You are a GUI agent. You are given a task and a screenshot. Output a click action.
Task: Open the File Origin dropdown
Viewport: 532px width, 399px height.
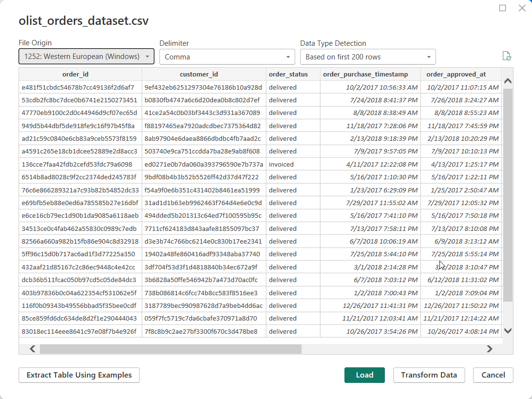click(x=87, y=57)
